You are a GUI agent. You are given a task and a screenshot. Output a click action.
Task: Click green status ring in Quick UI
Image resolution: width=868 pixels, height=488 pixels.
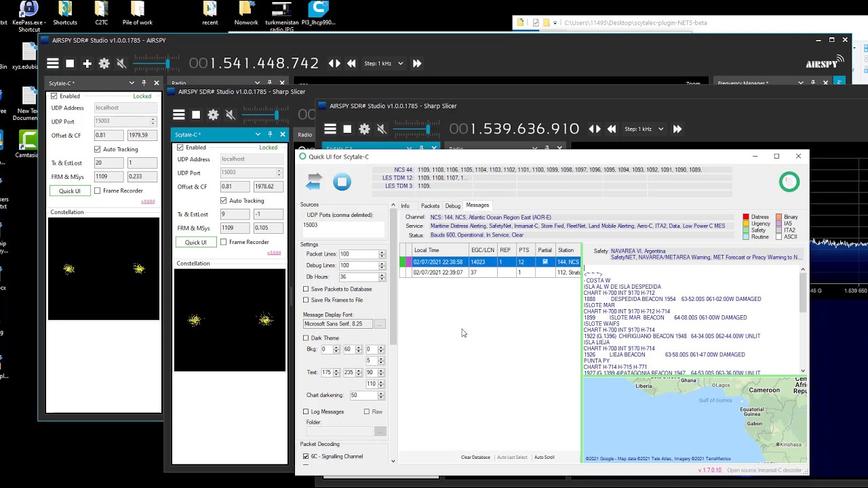click(789, 182)
